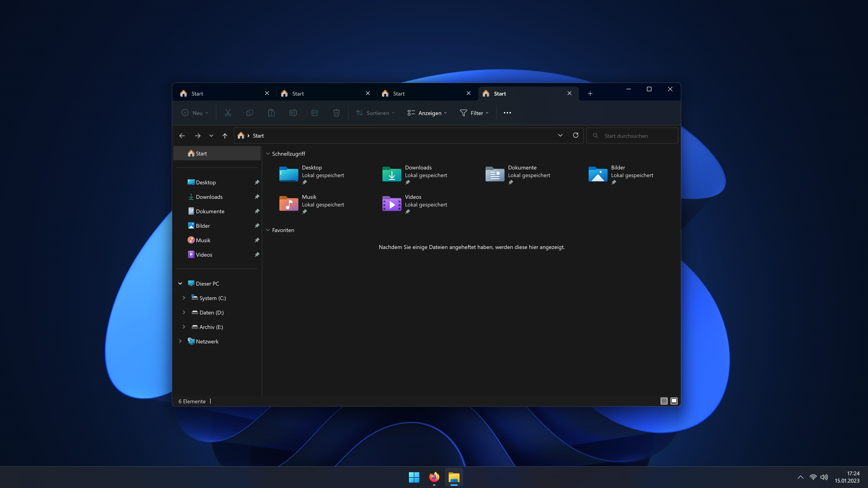Screen dimensions: 868x488
Task: Open the address bar history dropdown
Action: (560, 135)
